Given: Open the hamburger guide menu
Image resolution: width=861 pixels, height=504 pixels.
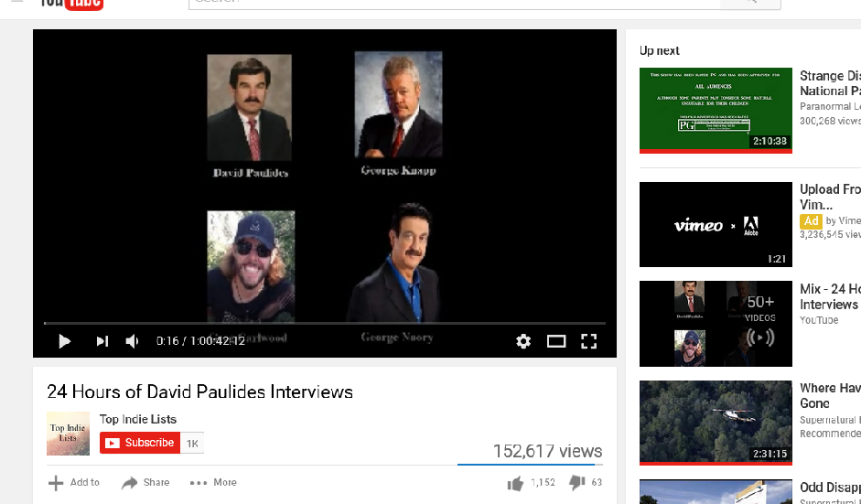Looking at the screenshot, I should (17, 2).
